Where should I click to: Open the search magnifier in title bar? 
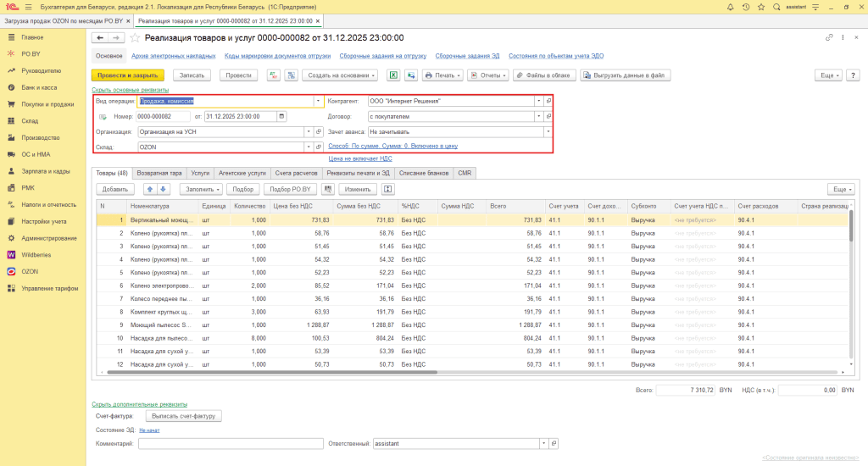[776, 7]
